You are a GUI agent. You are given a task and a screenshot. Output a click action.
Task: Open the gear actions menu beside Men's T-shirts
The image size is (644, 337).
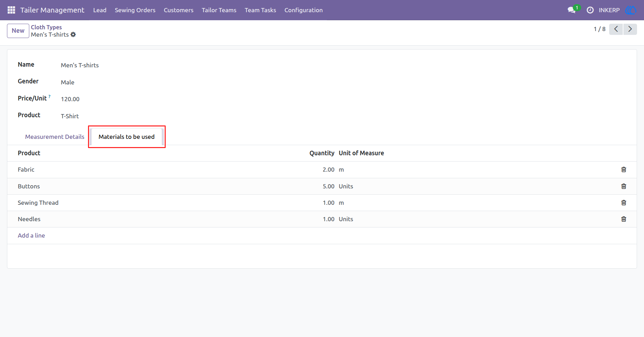73,35
